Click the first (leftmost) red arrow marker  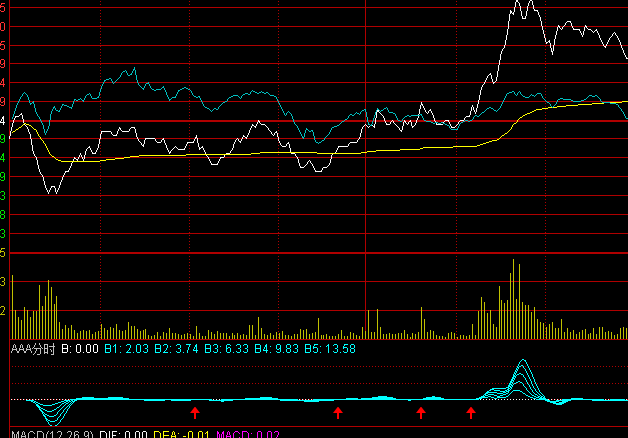click(x=195, y=411)
